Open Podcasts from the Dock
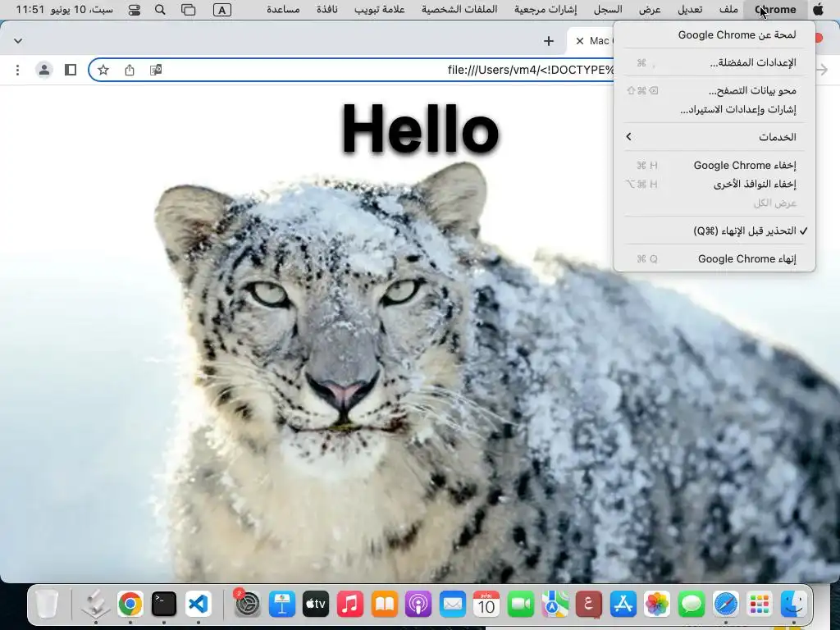The height and width of the screenshot is (630, 840). [x=418, y=605]
